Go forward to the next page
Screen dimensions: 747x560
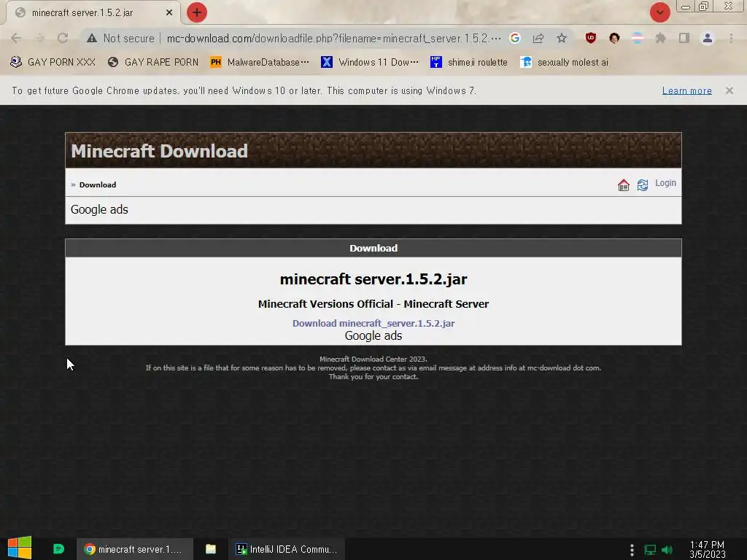coord(39,38)
